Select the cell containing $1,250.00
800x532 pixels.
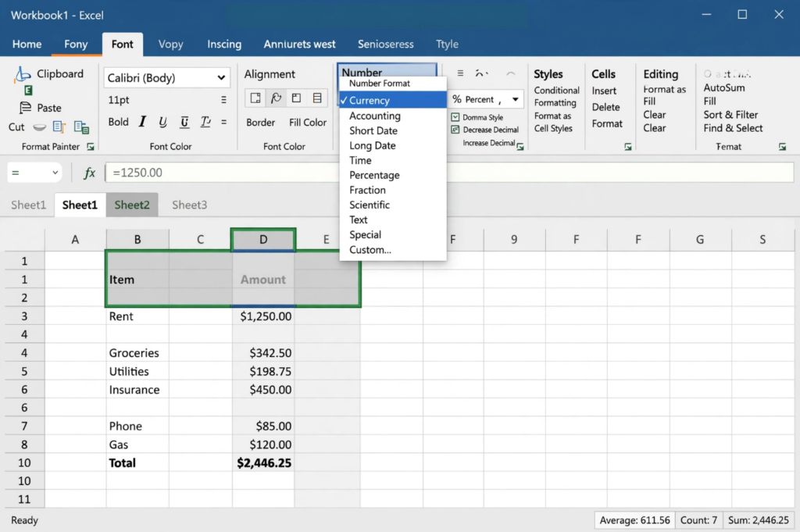pos(263,316)
